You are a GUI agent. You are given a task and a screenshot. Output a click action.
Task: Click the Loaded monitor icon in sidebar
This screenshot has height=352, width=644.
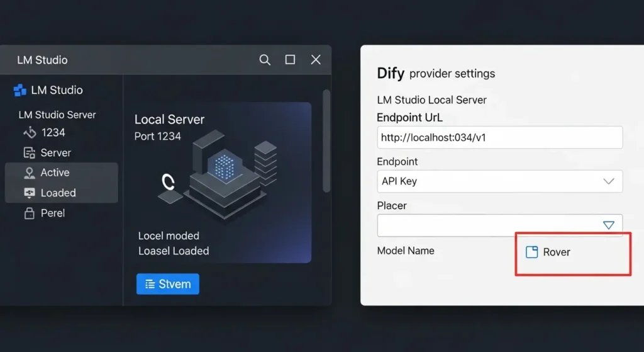(29, 193)
